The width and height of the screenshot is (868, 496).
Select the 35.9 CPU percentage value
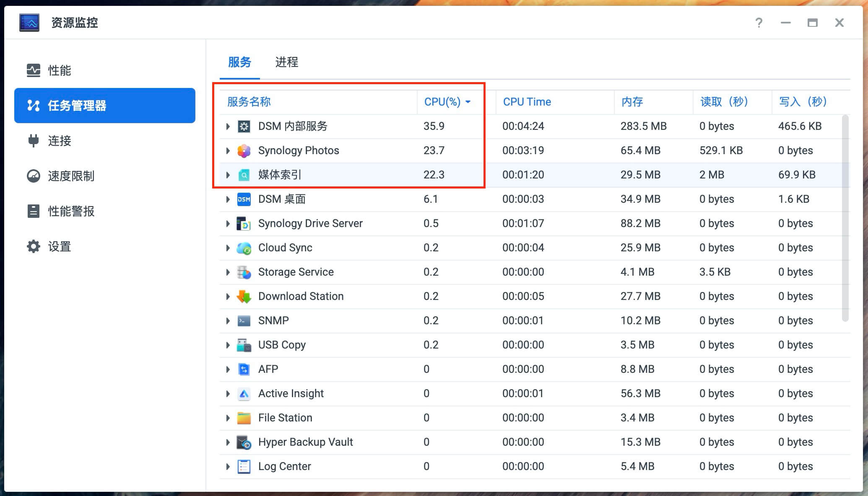click(434, 126)
